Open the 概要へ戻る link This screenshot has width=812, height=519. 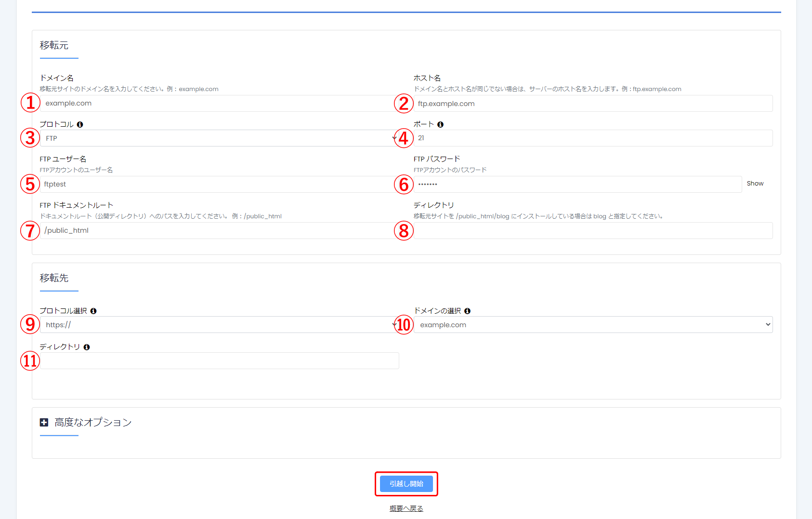(405, 508)
